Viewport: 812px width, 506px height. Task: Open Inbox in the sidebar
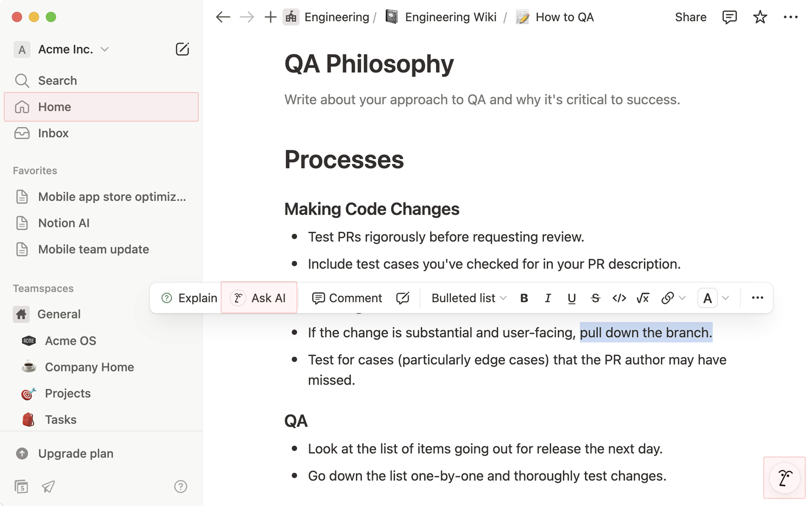[x=53, y=133]
